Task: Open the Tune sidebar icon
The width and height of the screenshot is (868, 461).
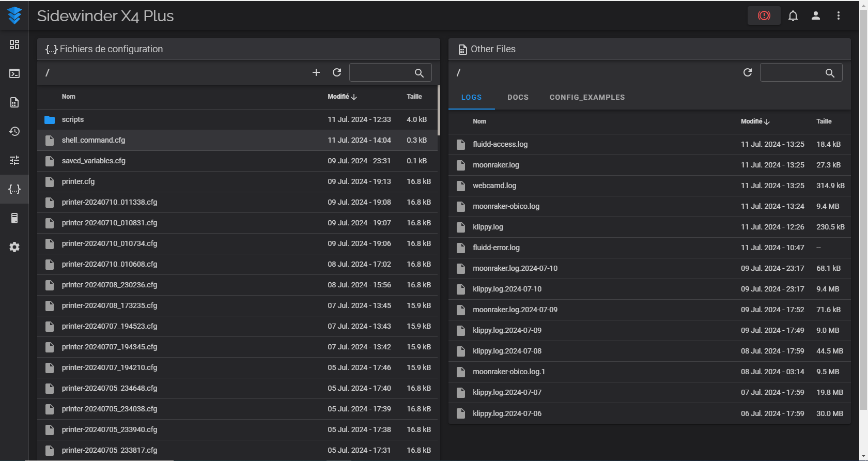Action: pyautogui.click(x=14, y=160)
